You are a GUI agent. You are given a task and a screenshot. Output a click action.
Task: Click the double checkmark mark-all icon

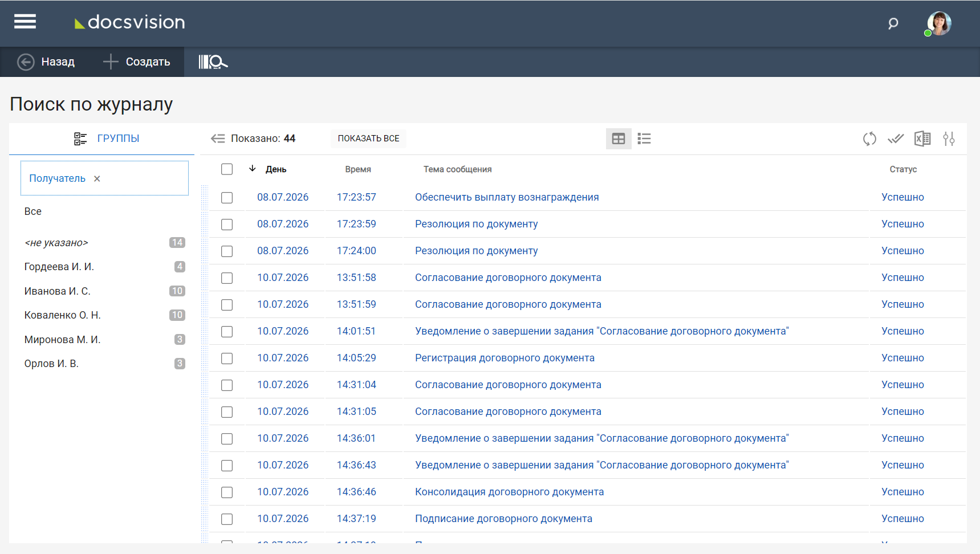coord(896,138)
